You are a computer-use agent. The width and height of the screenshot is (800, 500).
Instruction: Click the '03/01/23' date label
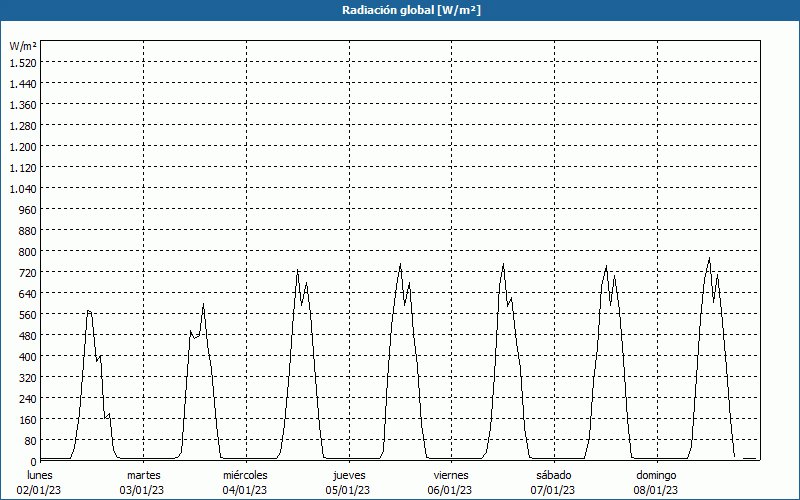(x=142, y=490)
